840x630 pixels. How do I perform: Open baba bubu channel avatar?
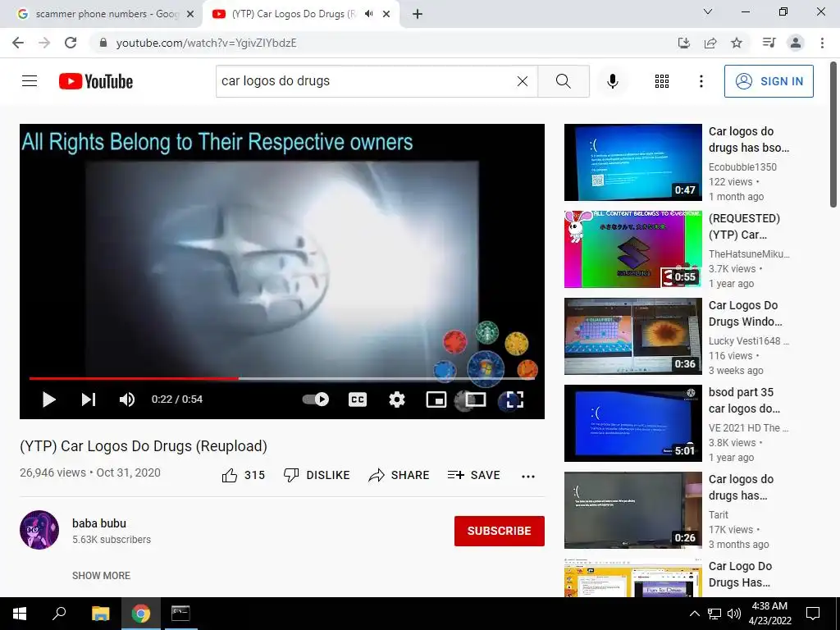pyautogui.click(x=39, y=530)
